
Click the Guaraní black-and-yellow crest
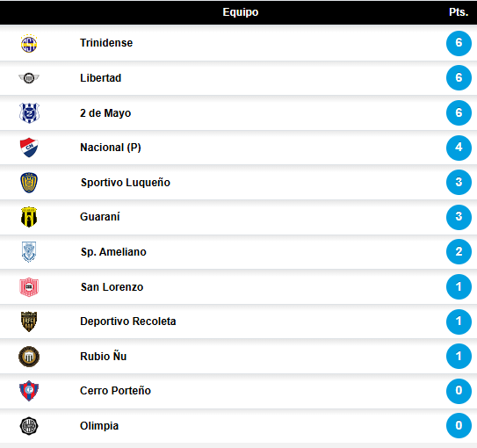point(29,217)
